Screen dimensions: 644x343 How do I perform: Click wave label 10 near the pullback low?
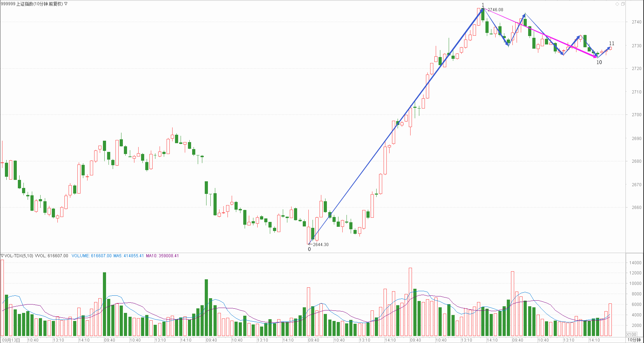point(599,62)
